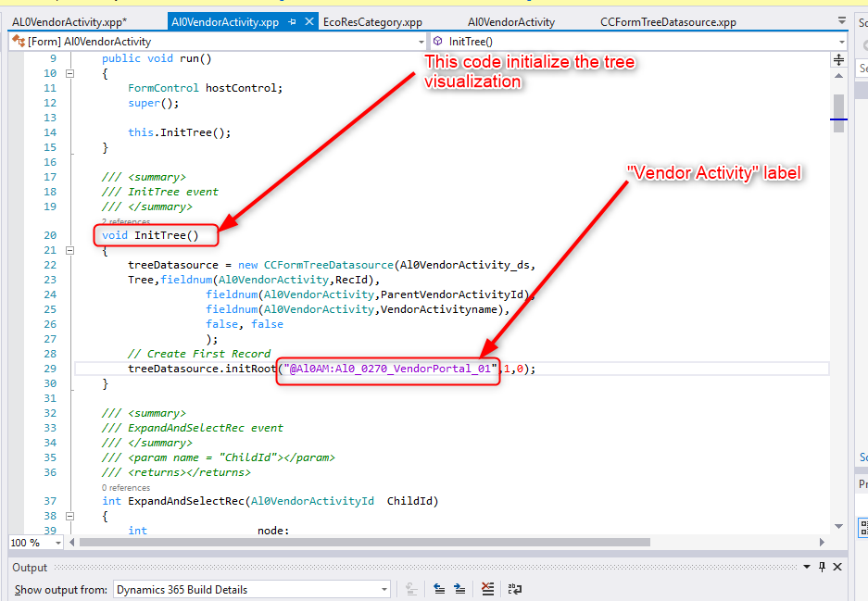Click 'Al0VendorActivityId' type on line 37

(312, 501)
